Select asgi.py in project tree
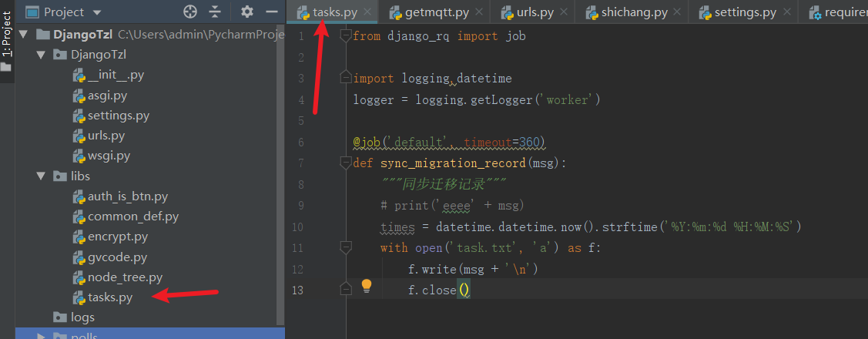Viewport: 868px width, 339px height. (x=107, y=96)
